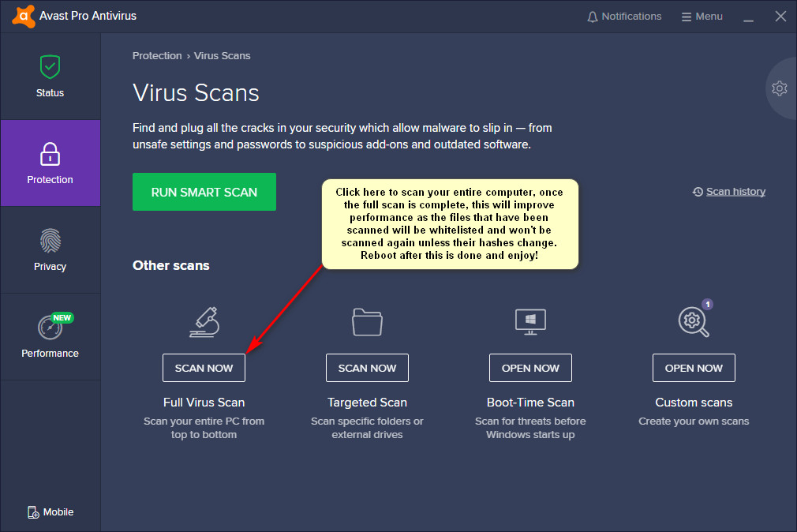This screenshot has height=532, width=797.
Task: Click the Avast Pro Antivirus title
Action: 88,17
